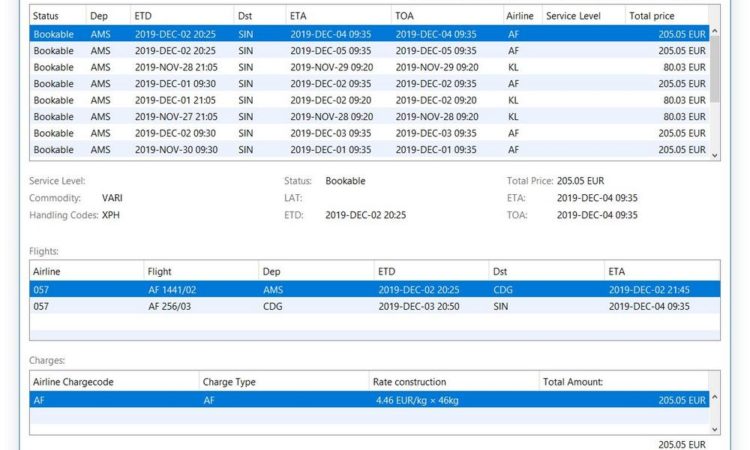Click the Service Level column header
The image size is (750, 450).
point(583,16)
